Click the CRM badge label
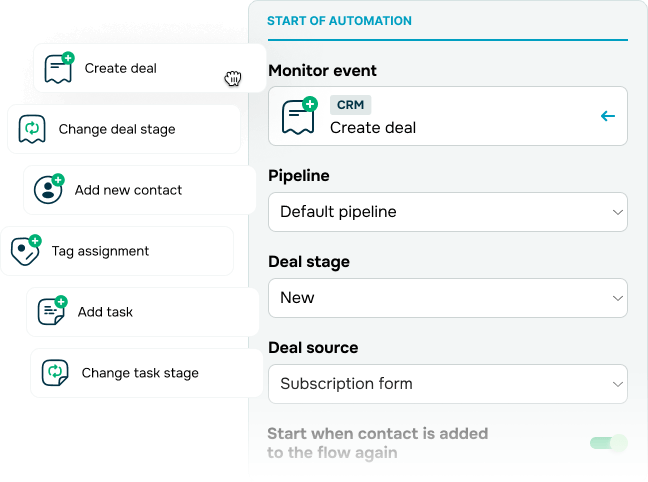The height and width of the screenshot is (482, 648). click(350, 105)
